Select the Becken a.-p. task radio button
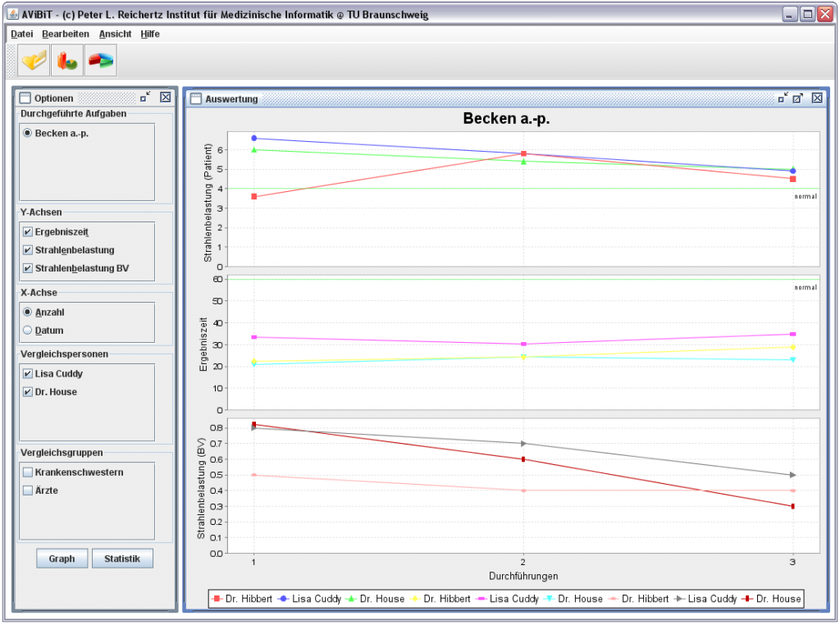This screenshot has height=625, width=840. click(x=27, y=133)
